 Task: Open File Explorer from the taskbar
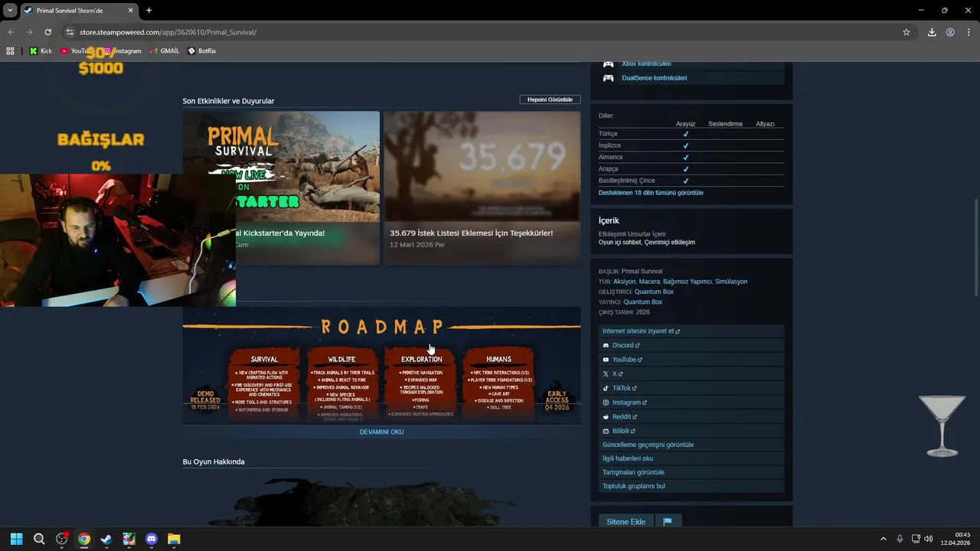[x=174, y=539]
